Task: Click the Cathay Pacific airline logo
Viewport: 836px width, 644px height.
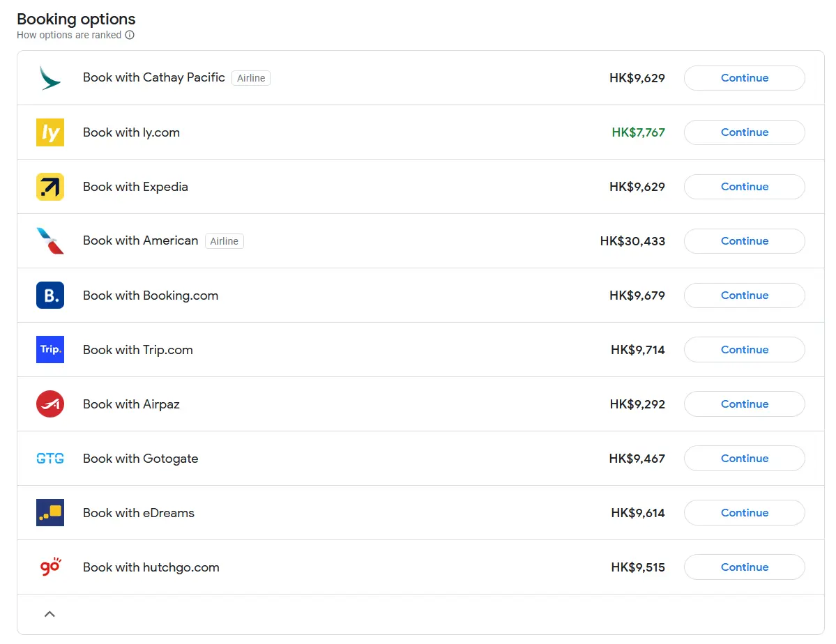Action: point(50,78)
